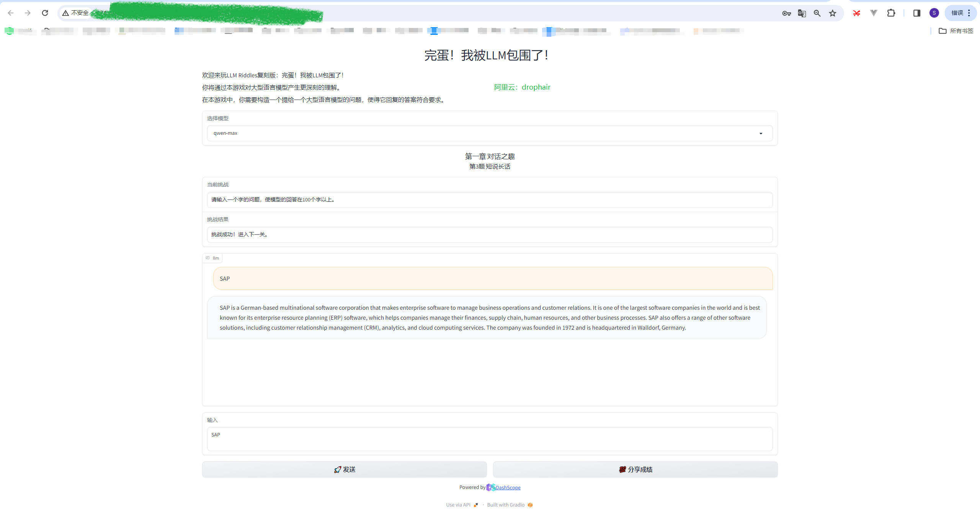The image size is (980, 515).
Task: Open the 不安全 site security warning
Action: point(75,13)
